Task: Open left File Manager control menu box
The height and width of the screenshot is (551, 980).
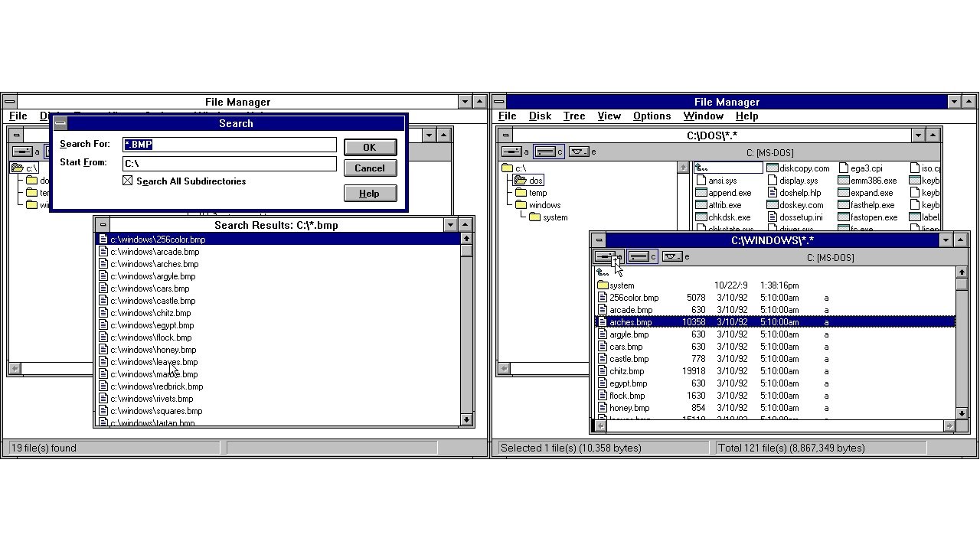Action: pyautogui.click(x=8, y=102)
